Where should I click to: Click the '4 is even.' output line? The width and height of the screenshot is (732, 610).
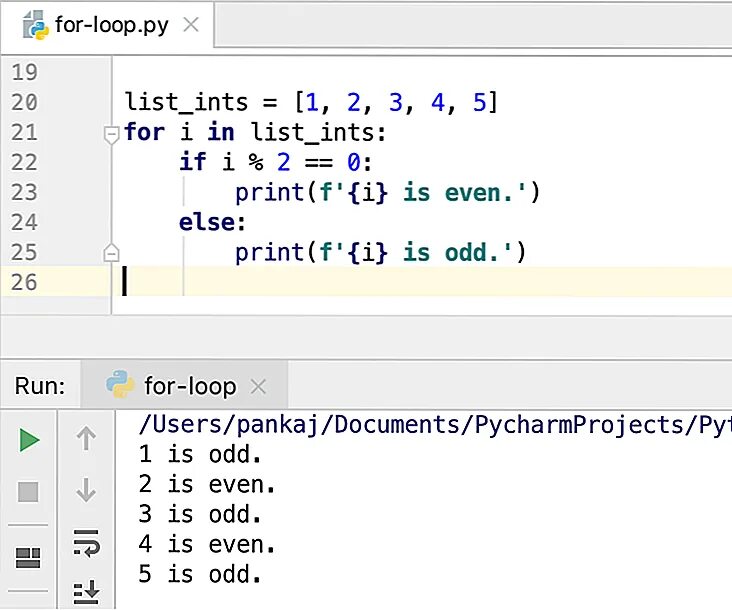pos(207,544)
